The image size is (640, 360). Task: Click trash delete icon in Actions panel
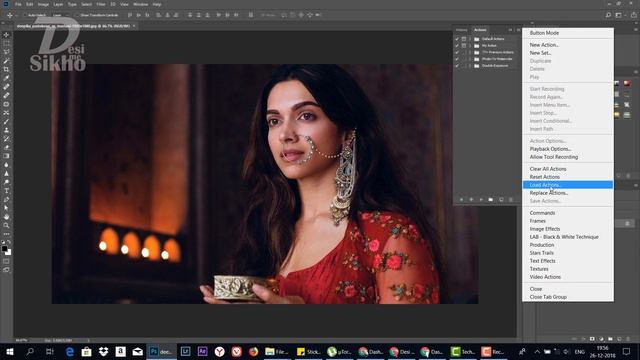tap(511, 200)
